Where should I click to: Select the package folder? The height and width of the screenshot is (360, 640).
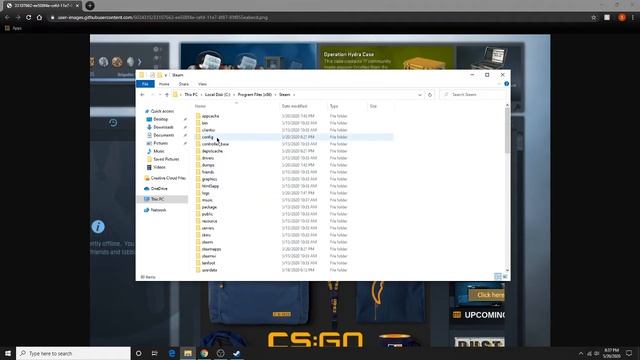click(209, 207)
